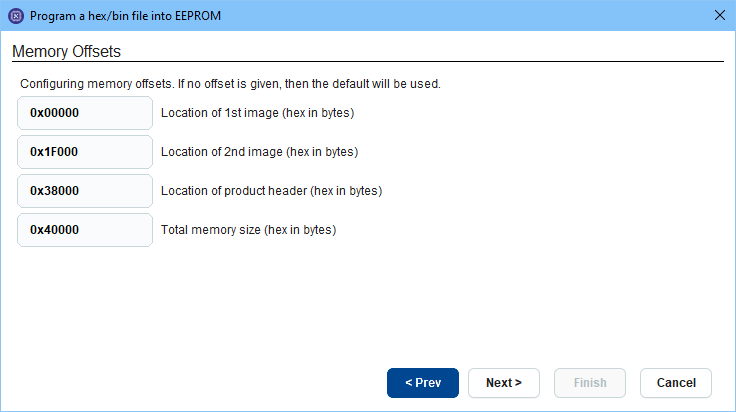Viewport: 736px width, 412px height.
Task: Click the 'Location of 1st image (hex in bytes)' label
Action: pos(258,113)
